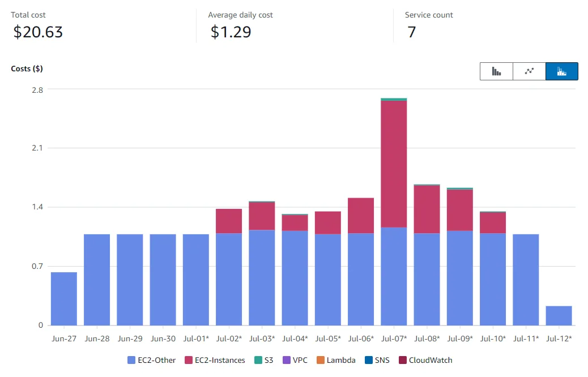
Task: Toggle Lambda legend swatch
Action: pyautogui.click(x=321, y=360)
